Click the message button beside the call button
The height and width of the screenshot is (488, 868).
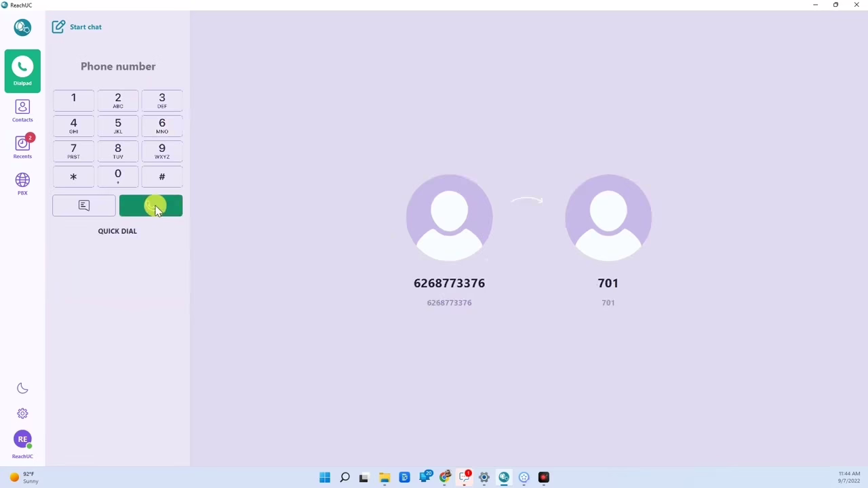click(x=84, y=205)
